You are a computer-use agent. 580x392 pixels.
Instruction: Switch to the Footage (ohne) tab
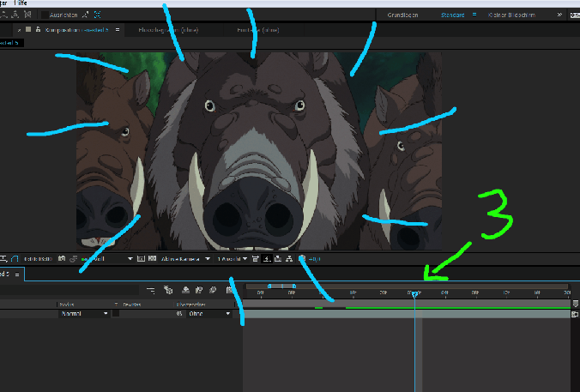tap(257, 30)
